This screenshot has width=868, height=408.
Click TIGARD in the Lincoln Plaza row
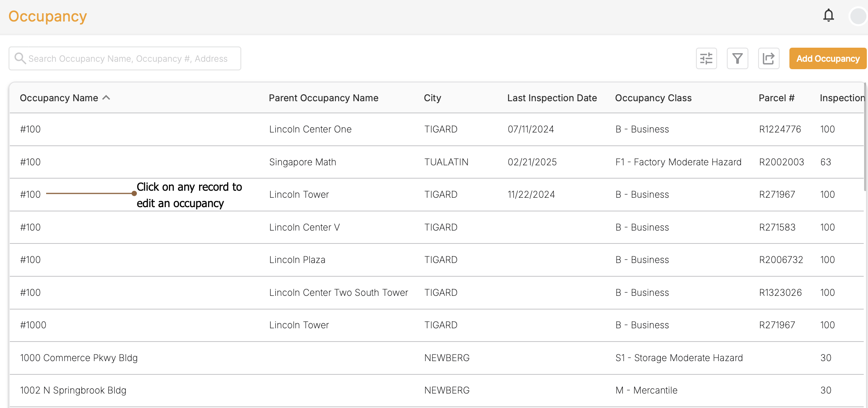click(441, 260)
